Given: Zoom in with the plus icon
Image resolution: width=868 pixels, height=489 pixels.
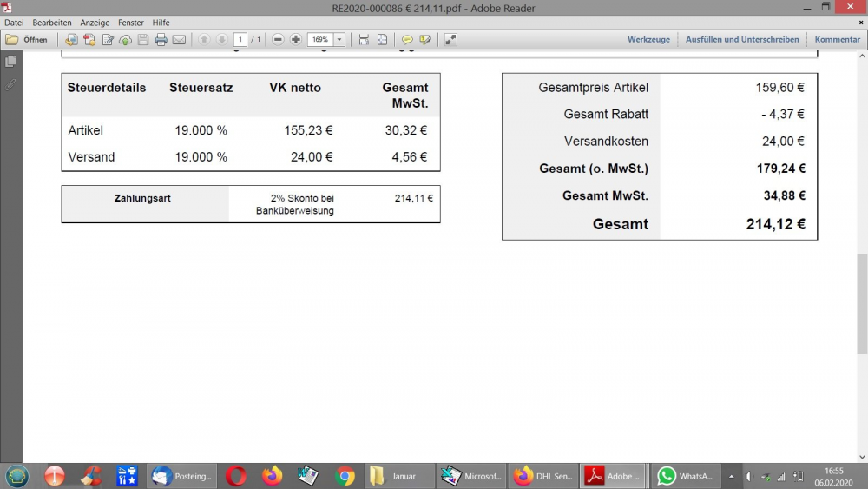Looking at the screenshot, I should (296, 39).
